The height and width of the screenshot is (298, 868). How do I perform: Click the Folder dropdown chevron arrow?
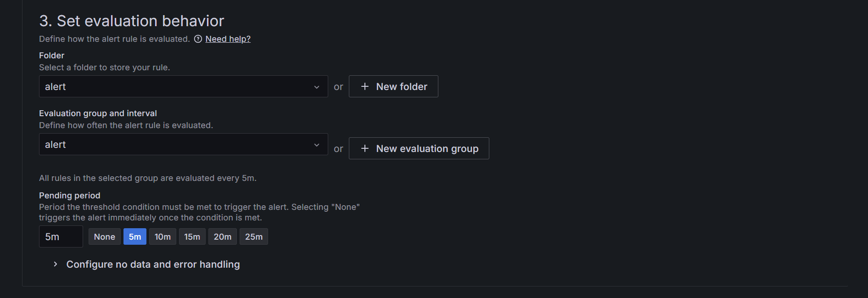[x=317, y=87]
